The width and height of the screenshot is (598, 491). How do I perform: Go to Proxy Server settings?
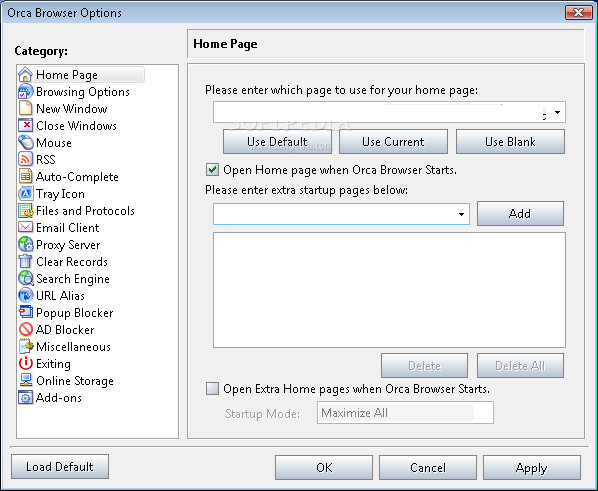(68, 245)
